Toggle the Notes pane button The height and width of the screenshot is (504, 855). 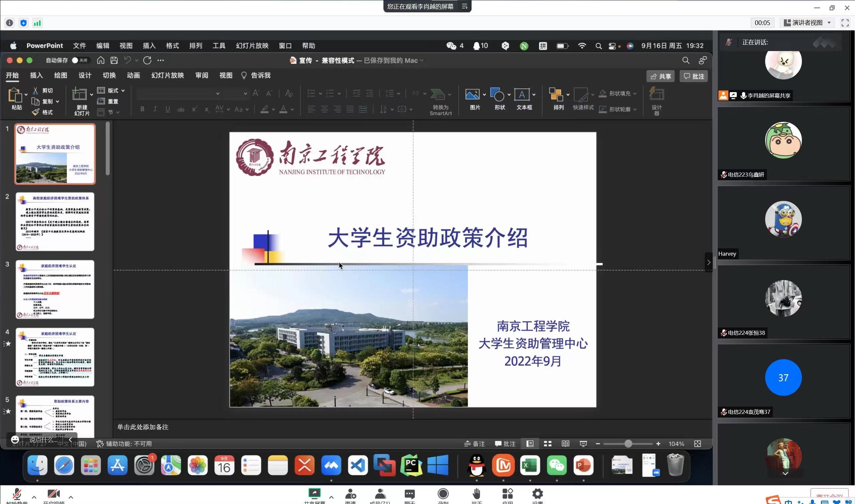pyautogui.click(x=474, y=444)
